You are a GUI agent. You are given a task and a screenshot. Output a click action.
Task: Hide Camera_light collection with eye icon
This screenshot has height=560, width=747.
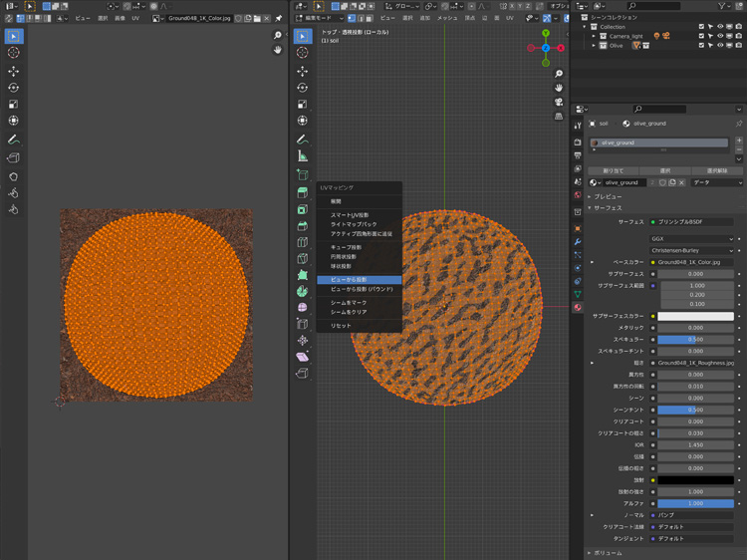point(720,35)
